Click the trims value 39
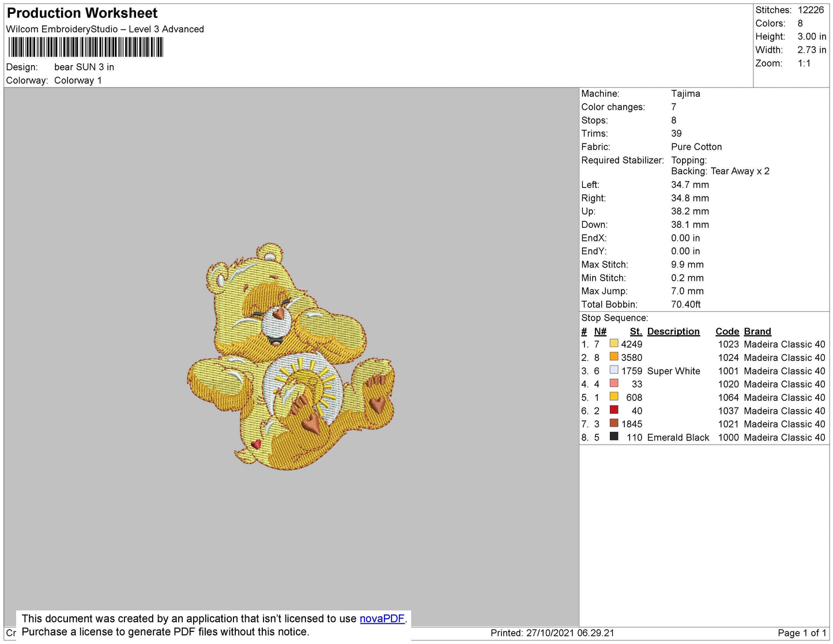This screenshot has height=644, width=833. 676,133
